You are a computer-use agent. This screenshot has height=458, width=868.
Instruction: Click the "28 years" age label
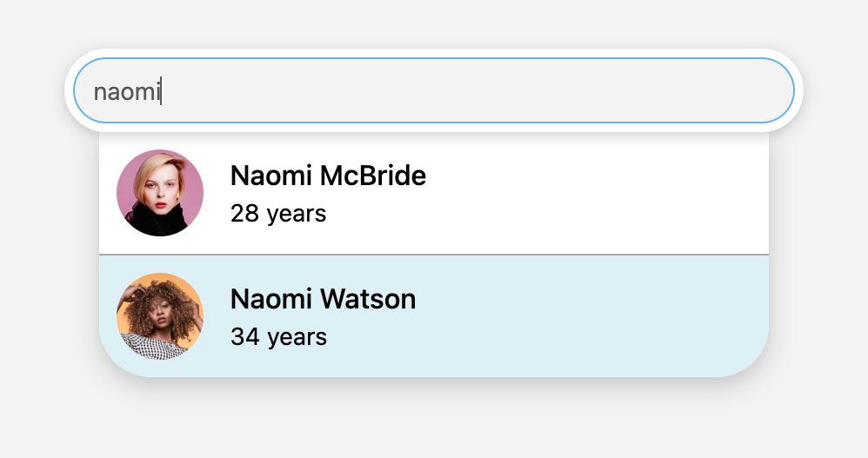point(278,214)
